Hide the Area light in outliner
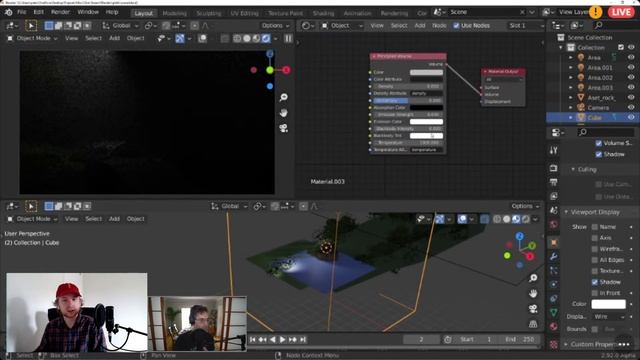The height and width of the screenshot is (360, 640). coord(631,58)
